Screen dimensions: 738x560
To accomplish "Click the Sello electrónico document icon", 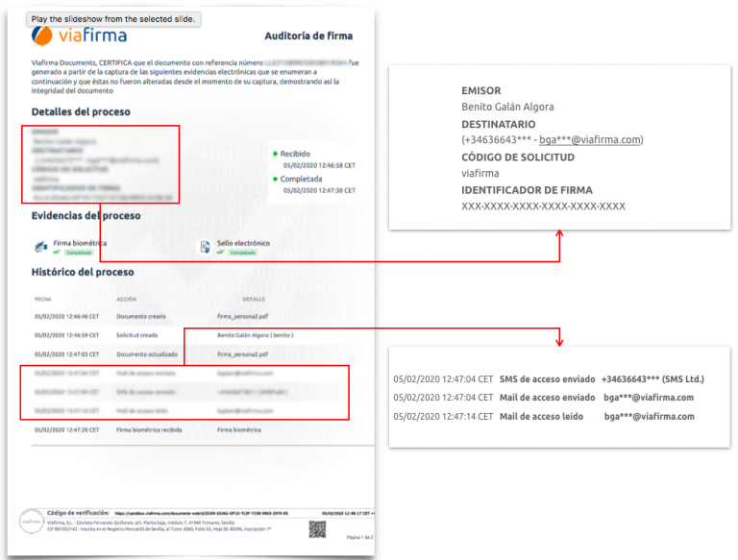I will [x=205, y=247].
